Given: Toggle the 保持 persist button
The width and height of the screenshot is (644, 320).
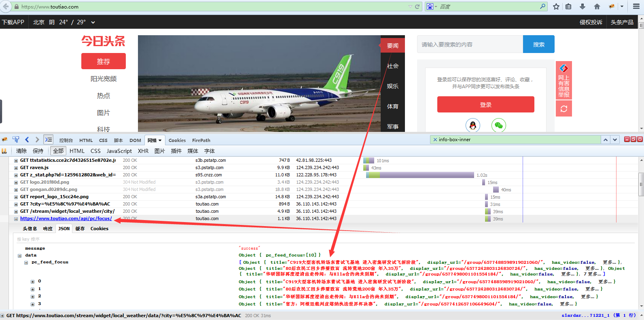Looking at the screenshot, I should click(x=38, y=151).
